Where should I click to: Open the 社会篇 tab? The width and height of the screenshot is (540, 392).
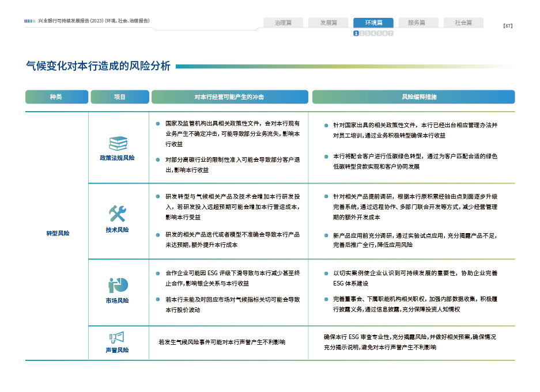463,22
